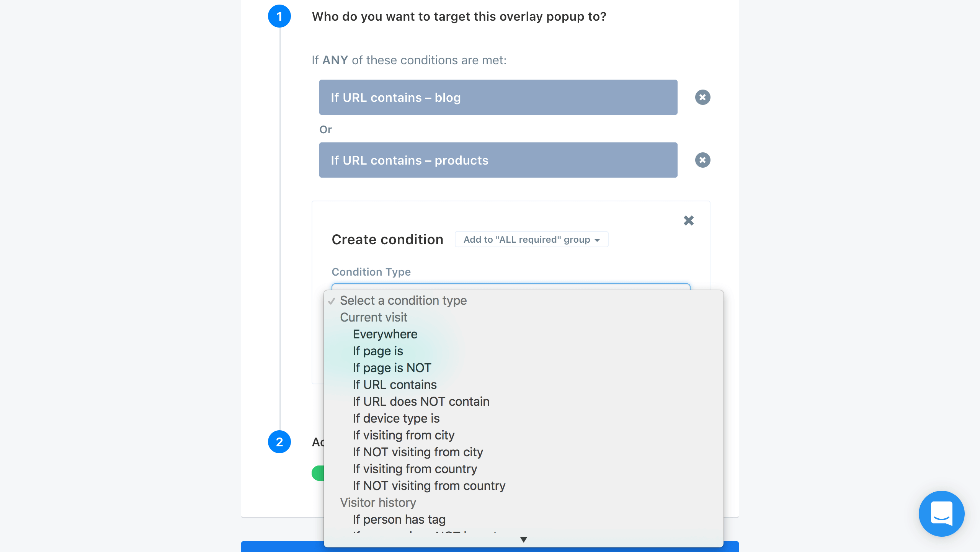Open 'Add to ALL required group' dropdown
Viewport: 980px width, 552px height.
pos(531,240)
